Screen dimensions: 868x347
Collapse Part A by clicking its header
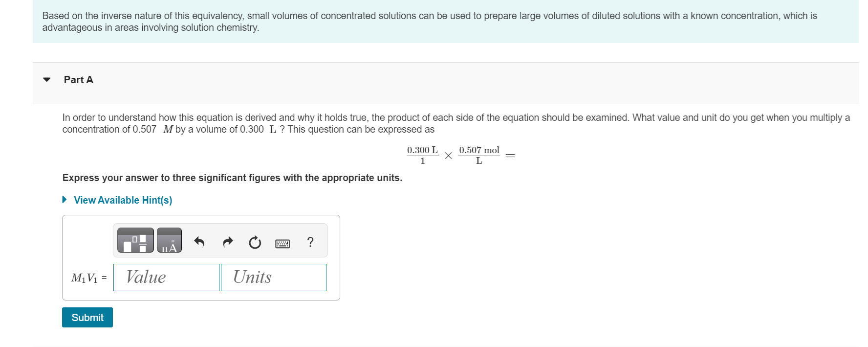point(78,79)
